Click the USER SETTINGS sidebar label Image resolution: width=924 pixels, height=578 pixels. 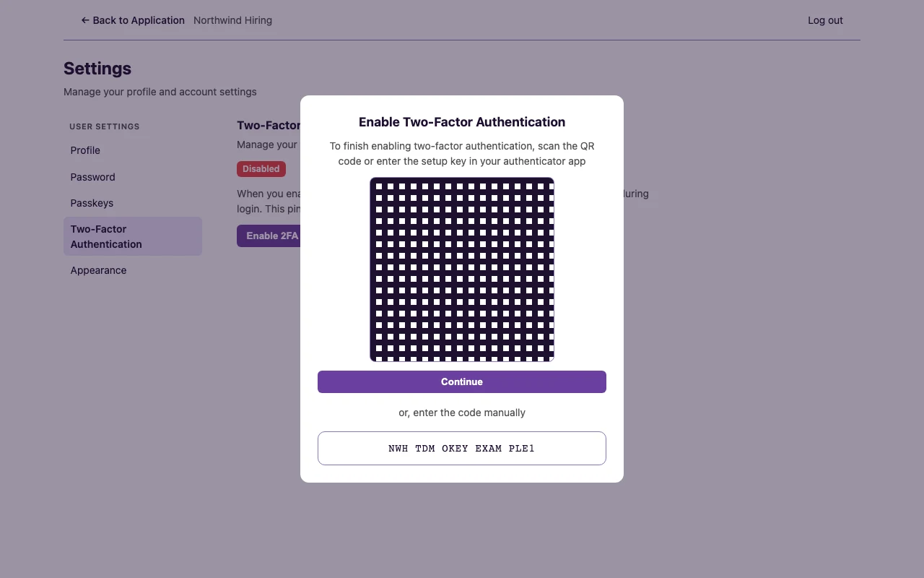click(105, 126)
